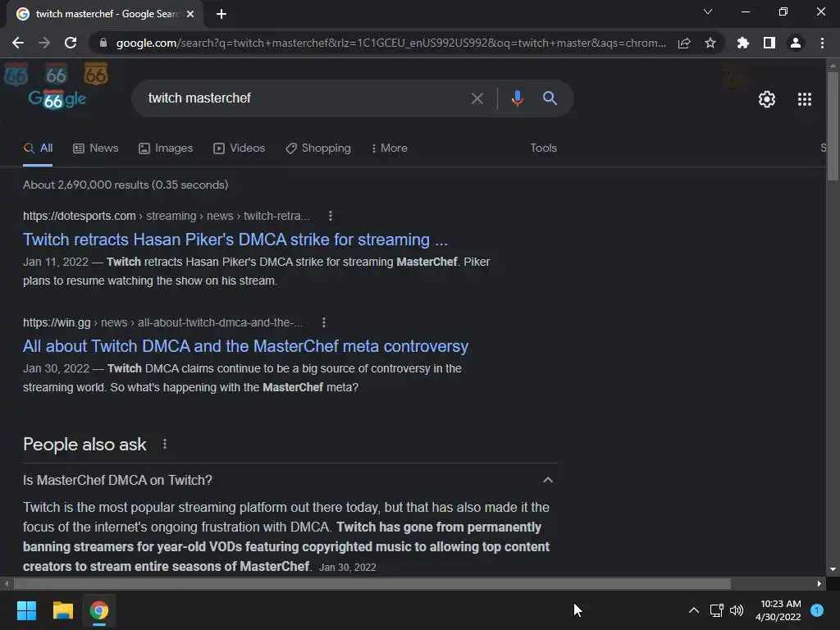Click Chrome icon in taskbar

(x=99, y=610)
